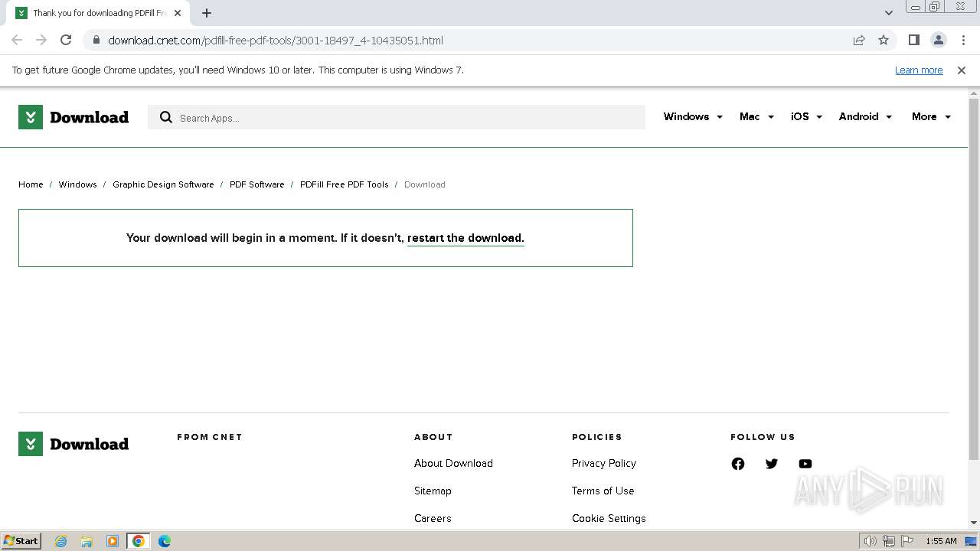Open the PDF Software breadcrumb

[x=256, y=184]
